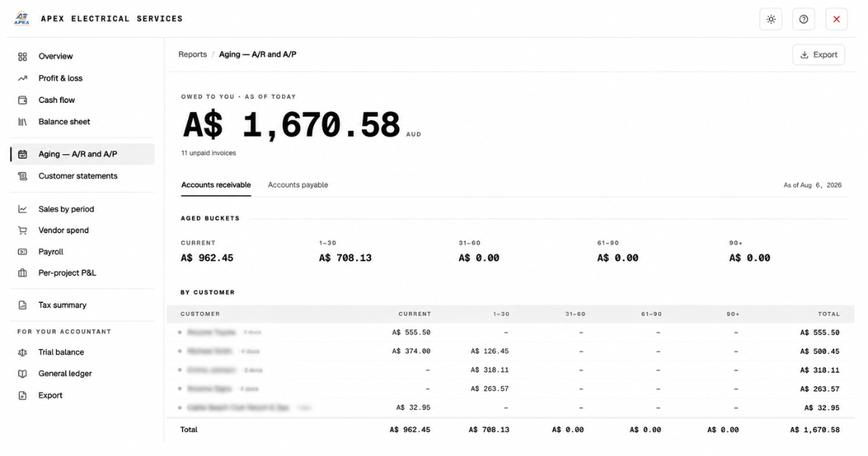Click A$ 374.00 in the customer table
This screenshot has height=456, width=868.
tap(412, 351)
